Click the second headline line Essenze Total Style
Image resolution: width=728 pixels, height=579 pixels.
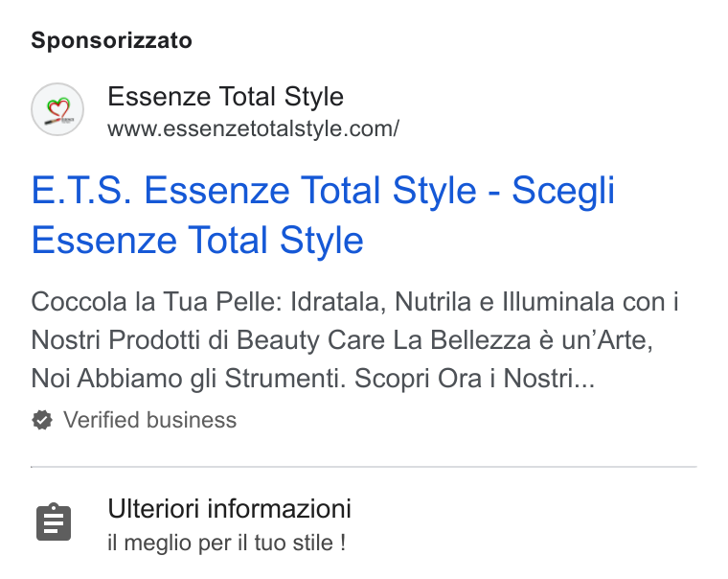pos(197,241)
